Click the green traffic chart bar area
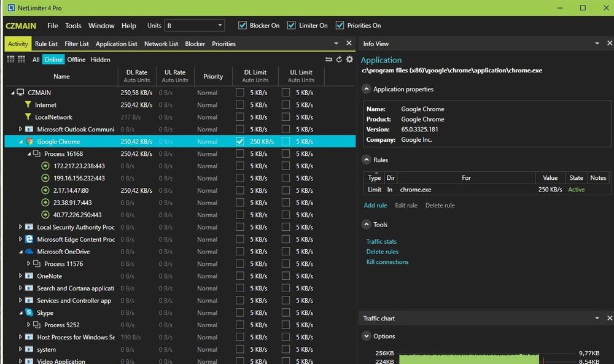Image resolution: width=614 pixels, height=364 pixels. click(x=468, y=359)
